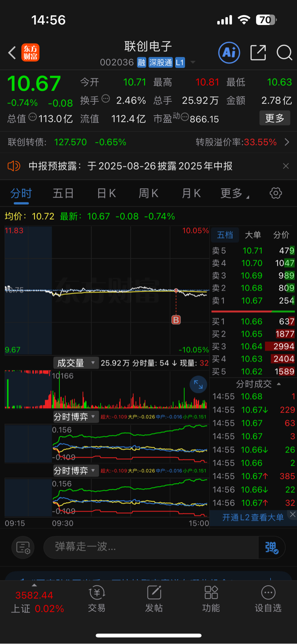The width and height of the screenshot is (297, 644).
Task: Switch to the 月K tab
Action: [x=191, y=193]
